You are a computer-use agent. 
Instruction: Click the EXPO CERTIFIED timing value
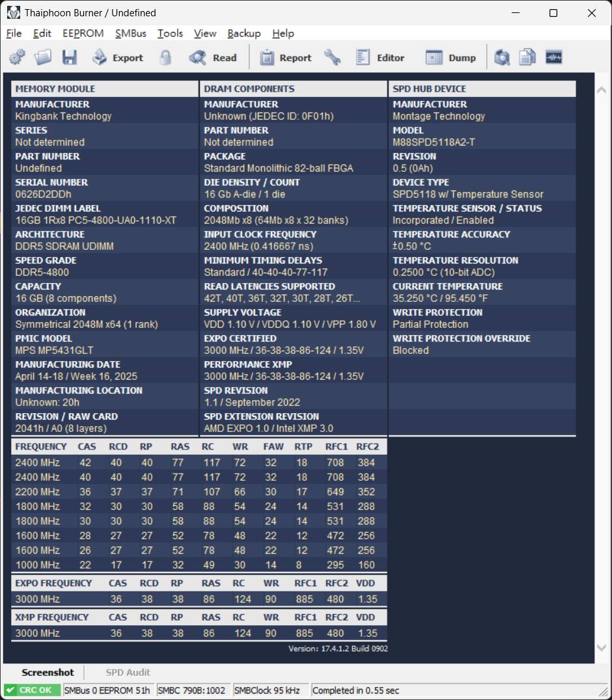coord(284,350)
